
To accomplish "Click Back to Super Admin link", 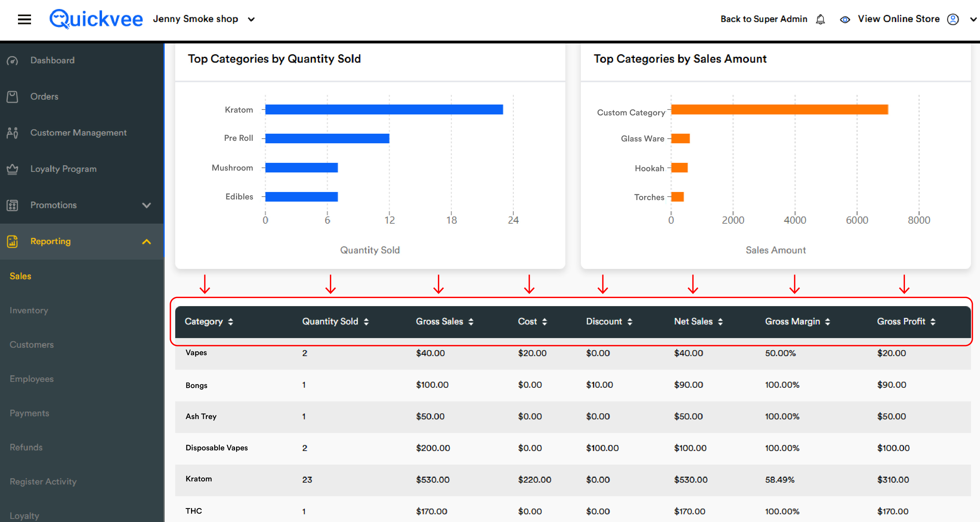I will click(x=764, y=19).
